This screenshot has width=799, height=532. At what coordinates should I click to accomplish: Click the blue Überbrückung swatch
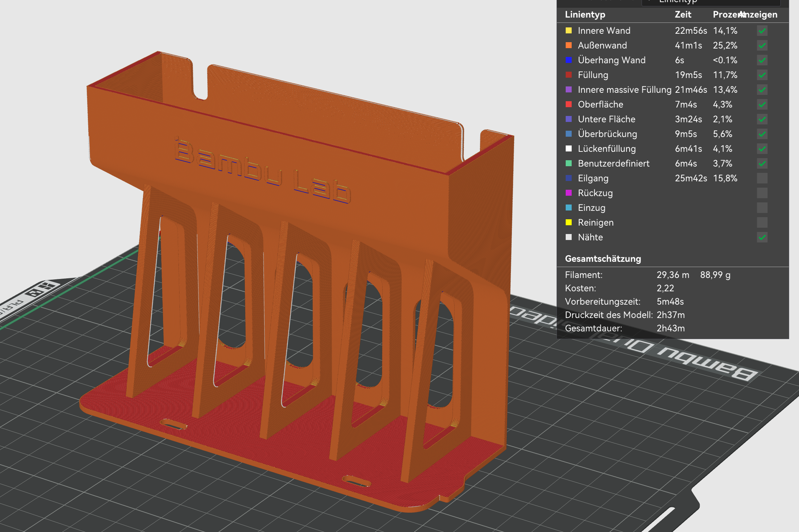tap(569, 134)
